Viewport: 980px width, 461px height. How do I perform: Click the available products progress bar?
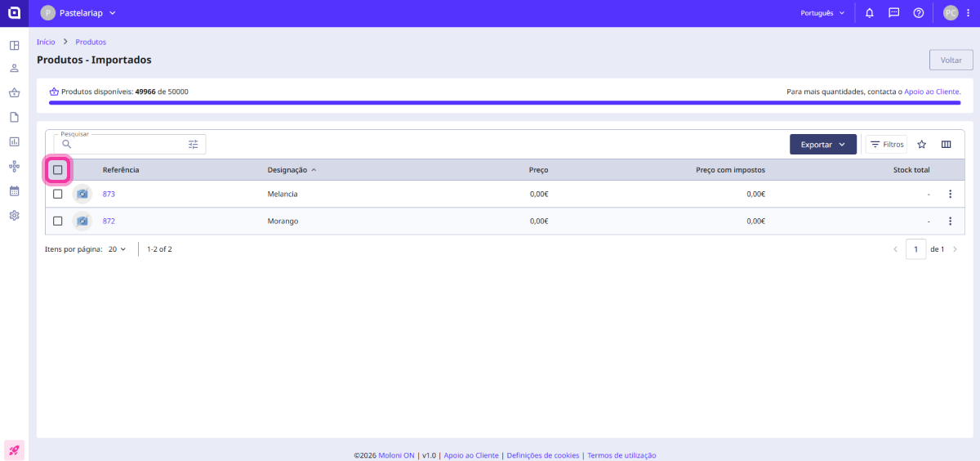click(x=505, y=103)
